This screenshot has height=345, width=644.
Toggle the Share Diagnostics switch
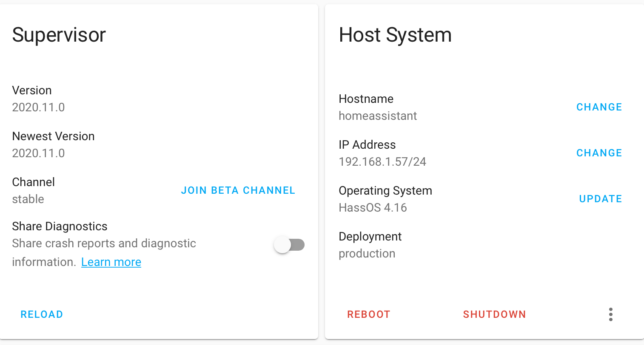(290, 245)
